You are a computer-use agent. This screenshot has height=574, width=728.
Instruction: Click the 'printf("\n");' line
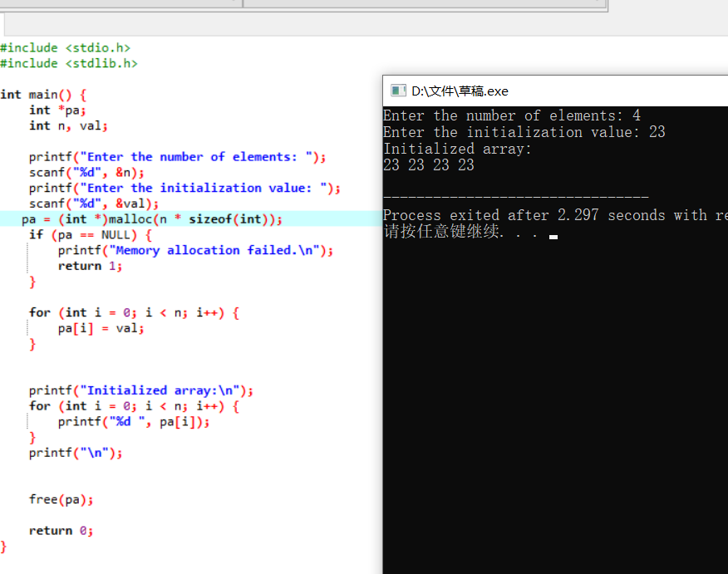coord(76,453)
